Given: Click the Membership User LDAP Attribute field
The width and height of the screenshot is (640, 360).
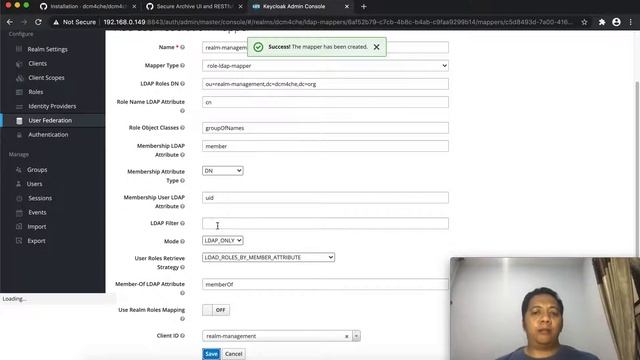Looking at the screenshot, I should 325,198.
